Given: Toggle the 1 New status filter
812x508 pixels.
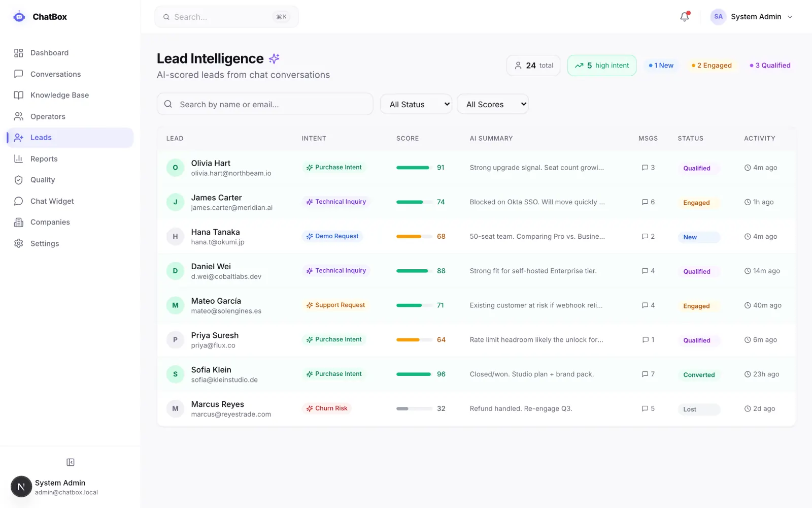Looking at the screenshot, I should click(x=661, y=66).
